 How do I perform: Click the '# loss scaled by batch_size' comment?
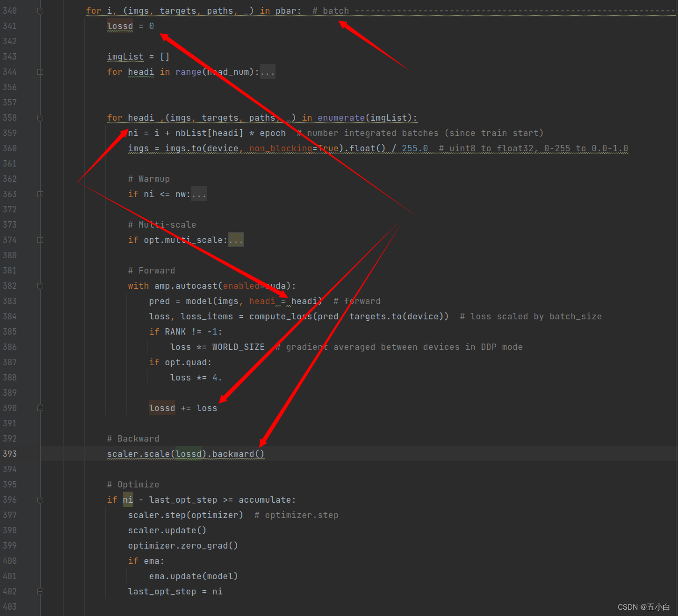pyautogui.click(x=531, y=316)
